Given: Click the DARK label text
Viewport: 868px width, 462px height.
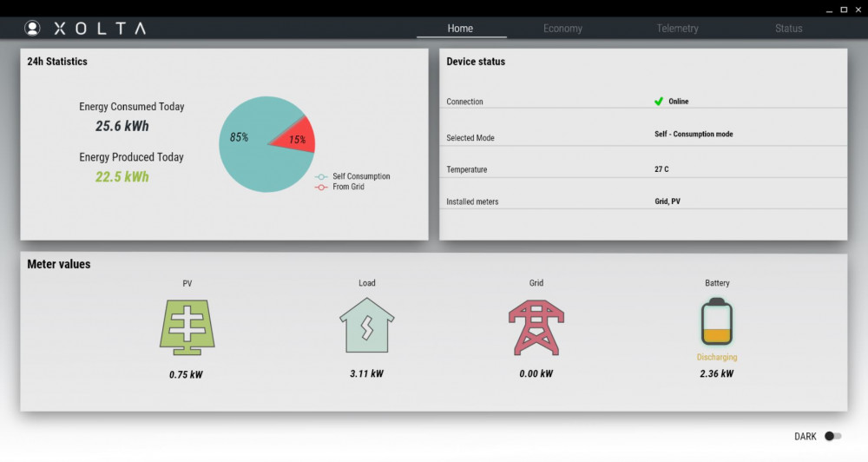Looking at the screenshot, I should [x=805, y=437].
